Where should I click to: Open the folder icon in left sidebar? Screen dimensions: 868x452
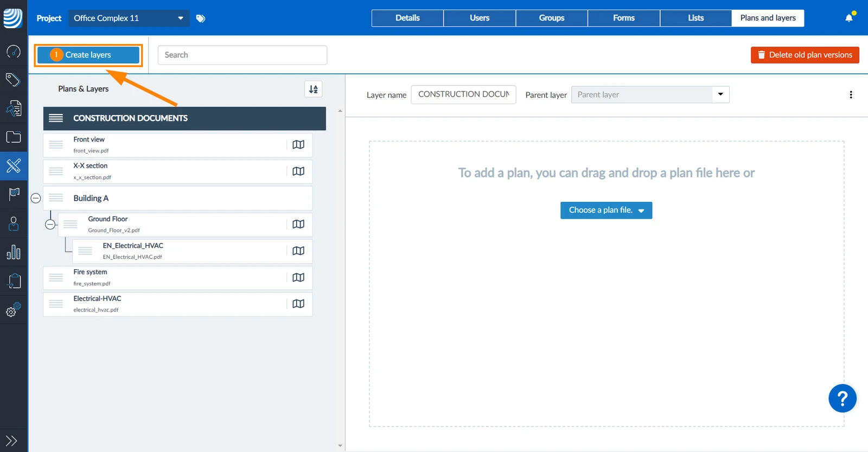click(x=14, y=137)
